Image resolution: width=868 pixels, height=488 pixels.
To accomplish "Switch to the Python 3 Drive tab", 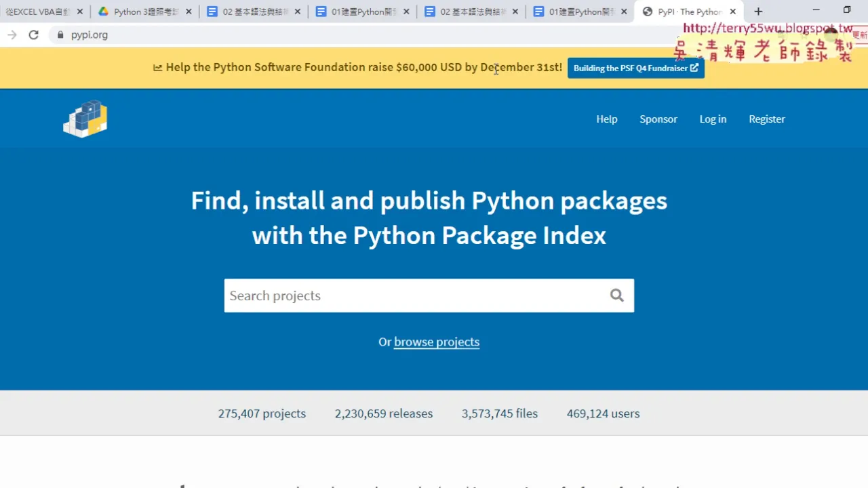I will (x=144, y=12).
